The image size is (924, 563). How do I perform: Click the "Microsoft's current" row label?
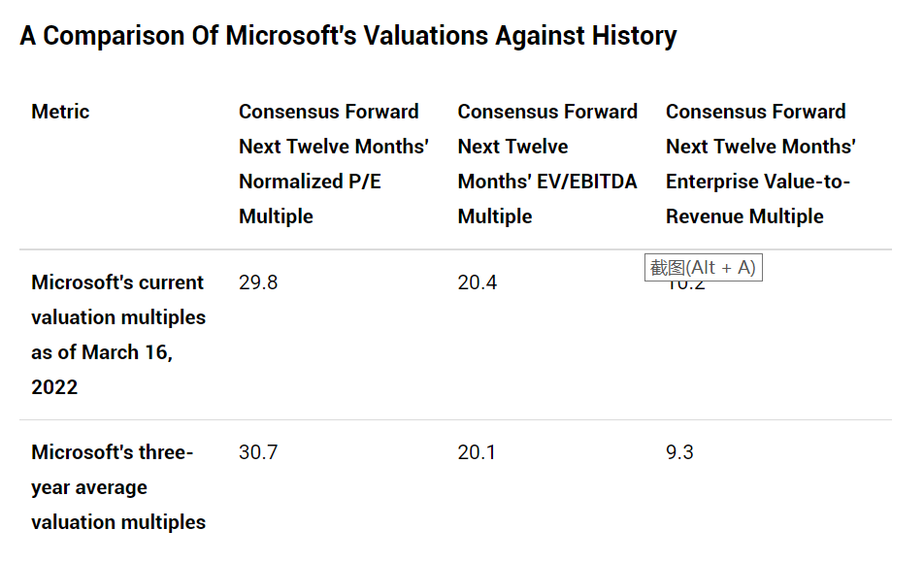click(117, 282)
